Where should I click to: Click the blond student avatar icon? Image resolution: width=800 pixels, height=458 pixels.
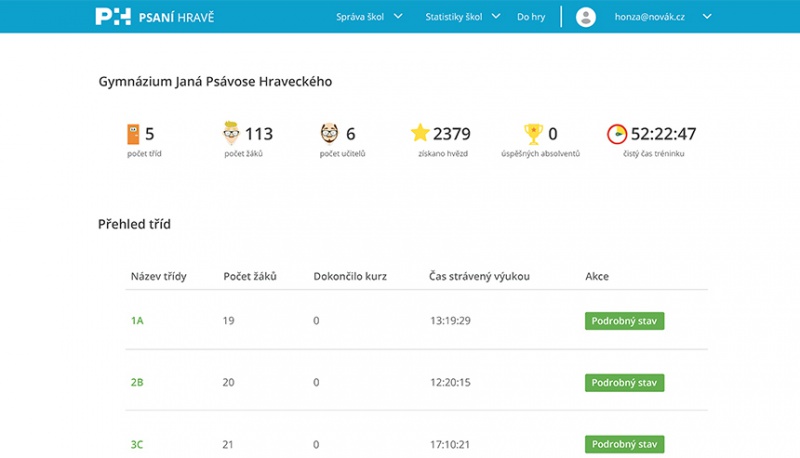pos(231,133)
